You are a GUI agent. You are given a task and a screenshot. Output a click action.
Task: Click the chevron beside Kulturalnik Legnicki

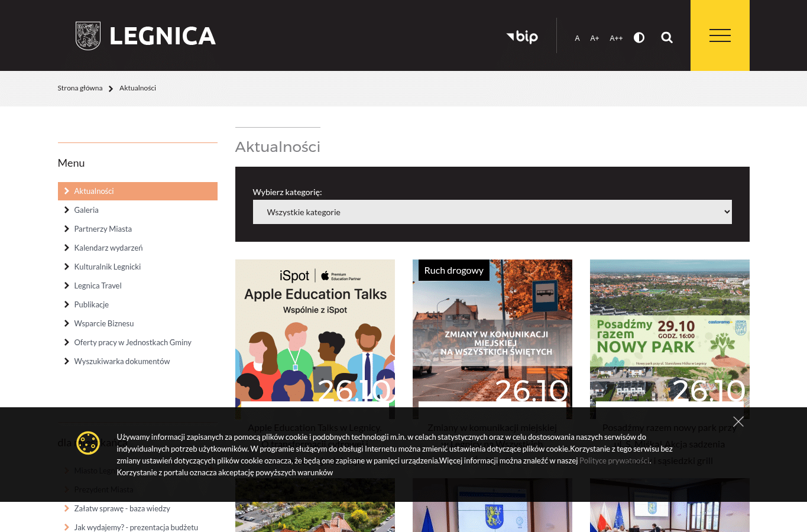click(67, 267)
